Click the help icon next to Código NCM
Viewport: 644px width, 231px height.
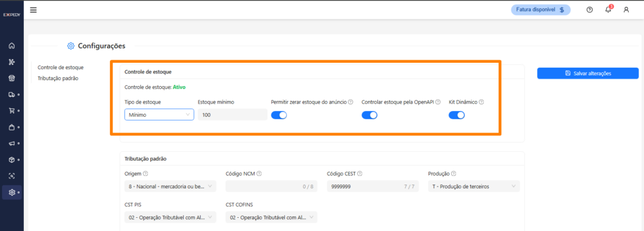point(259,174)
